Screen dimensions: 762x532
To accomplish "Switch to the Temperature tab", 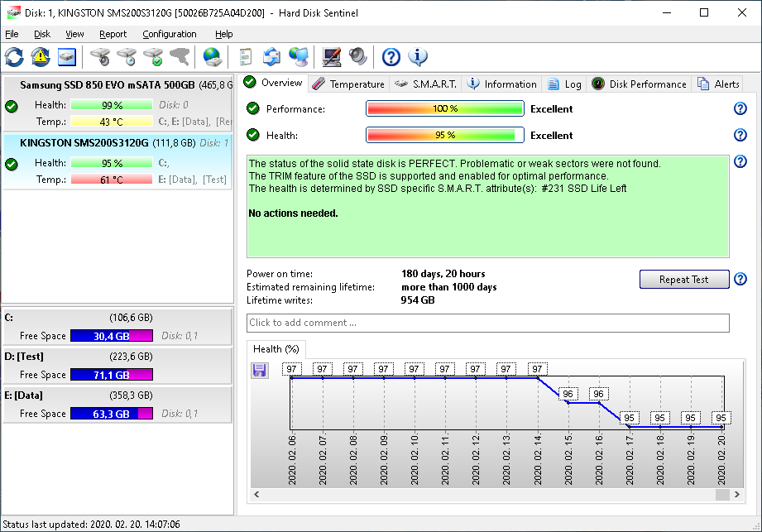I will [x=348, y=84].
